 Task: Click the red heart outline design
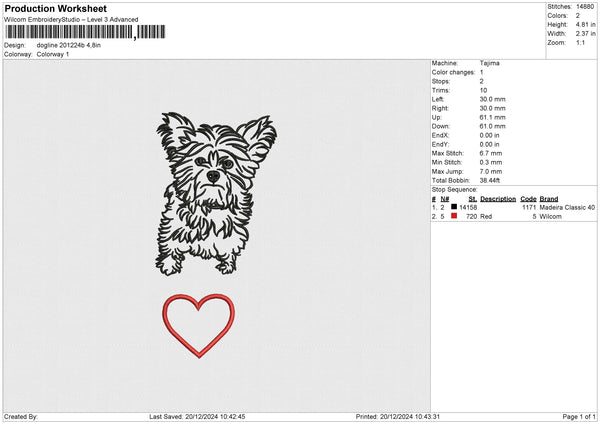coord(199,326)
